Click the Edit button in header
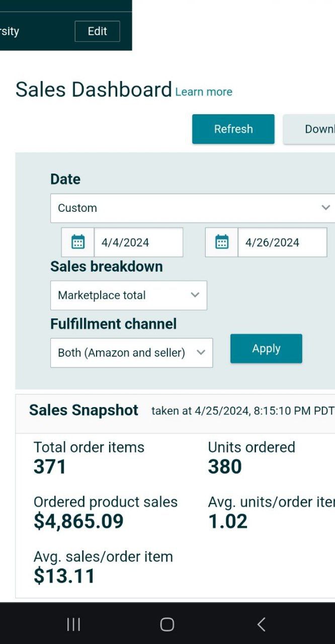335x644 pixels. tap(97, 31)
